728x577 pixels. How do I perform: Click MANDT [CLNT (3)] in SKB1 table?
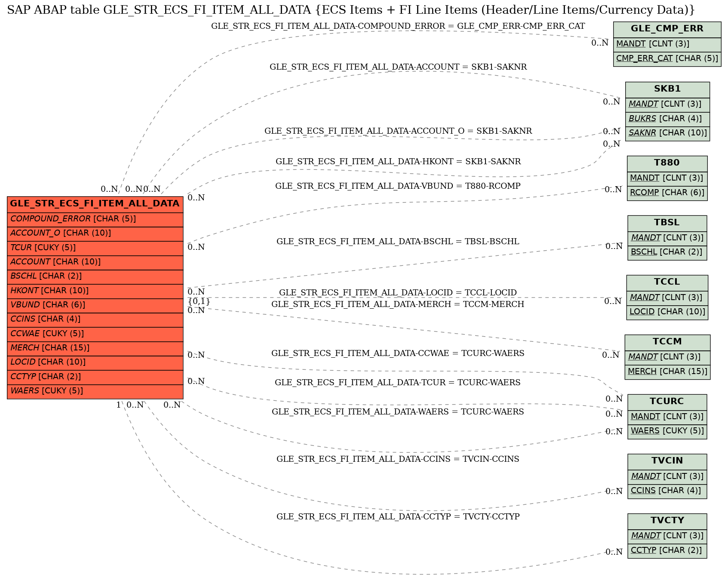pos(667,104)
